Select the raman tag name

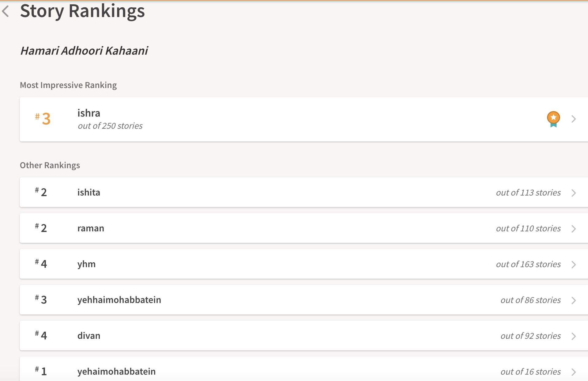(91, 228)
